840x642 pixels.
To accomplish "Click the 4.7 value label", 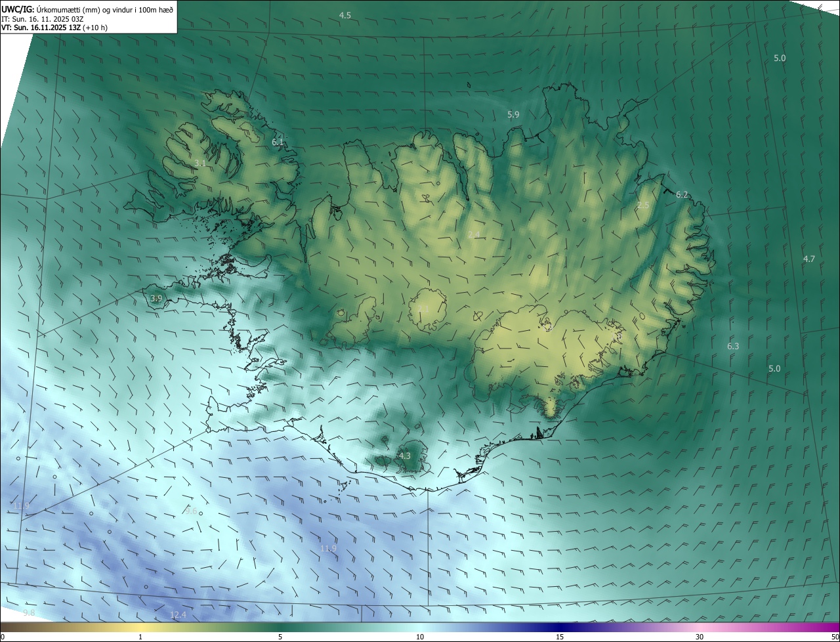I will 809,259.
